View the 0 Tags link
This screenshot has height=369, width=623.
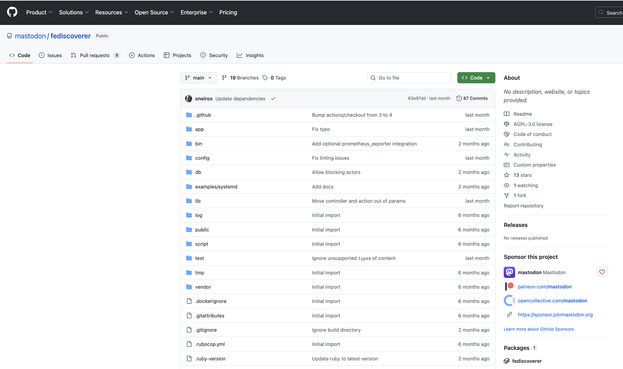tap(274, 78)
